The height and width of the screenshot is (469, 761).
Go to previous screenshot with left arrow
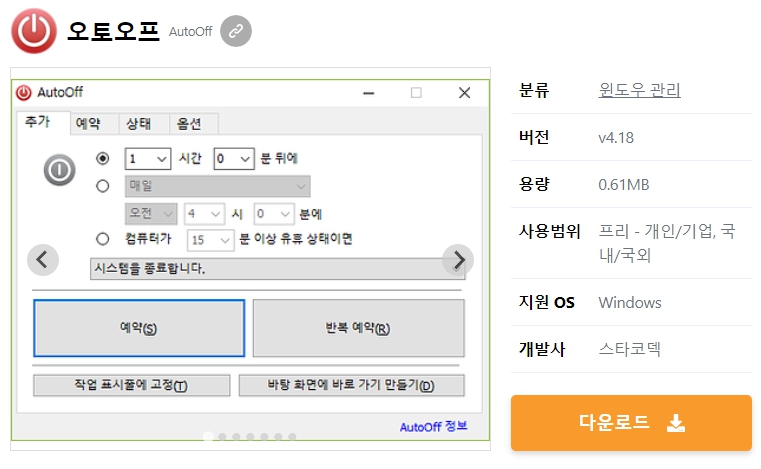pos(43,260)
